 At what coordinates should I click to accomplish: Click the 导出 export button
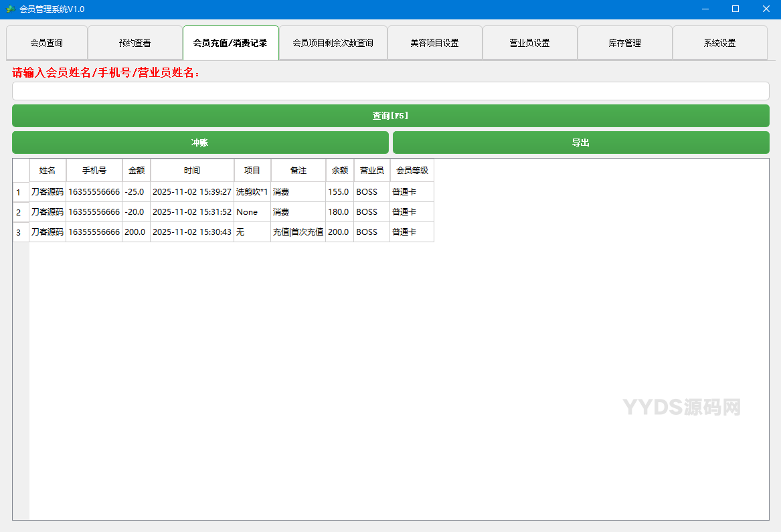click(581, 143)
